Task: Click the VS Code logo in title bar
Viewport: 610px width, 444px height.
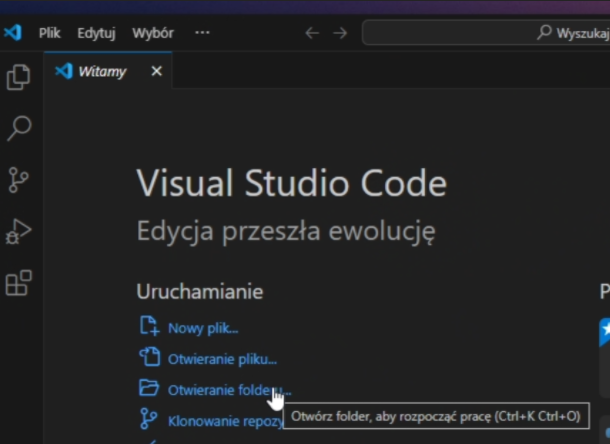Action: (x=13, y=33)
